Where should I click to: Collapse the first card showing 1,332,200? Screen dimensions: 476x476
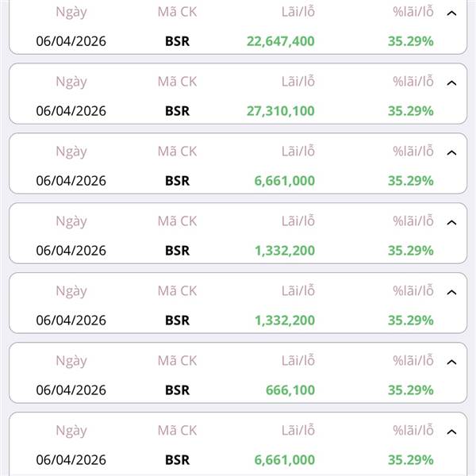point(452,222)
